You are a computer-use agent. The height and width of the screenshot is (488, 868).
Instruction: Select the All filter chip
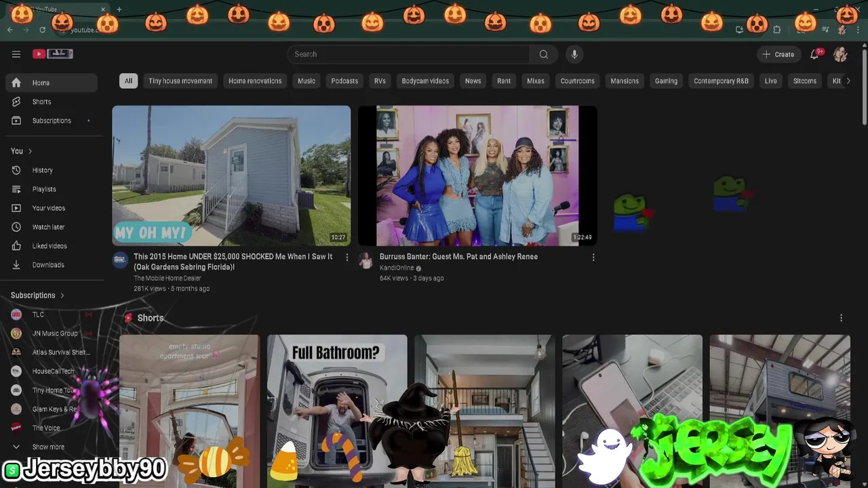pos(128,81)
